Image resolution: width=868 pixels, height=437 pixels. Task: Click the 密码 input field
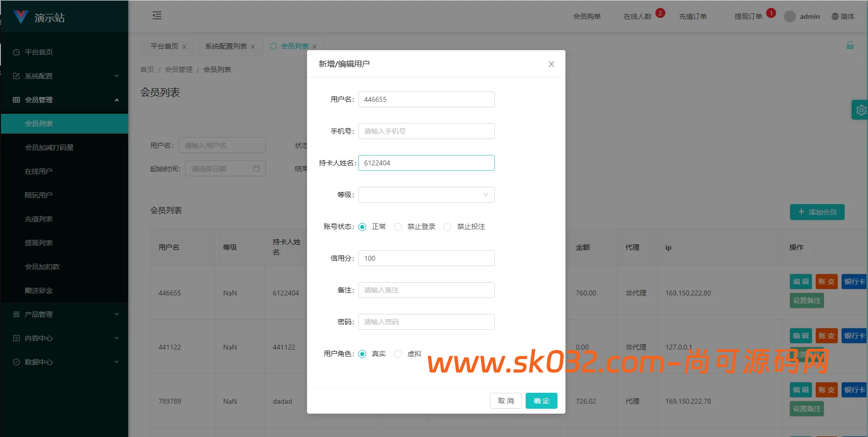point(426,322)
